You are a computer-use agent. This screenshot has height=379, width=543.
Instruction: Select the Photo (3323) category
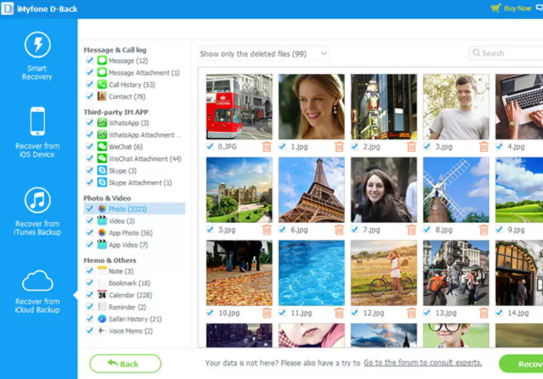(134, 209)
